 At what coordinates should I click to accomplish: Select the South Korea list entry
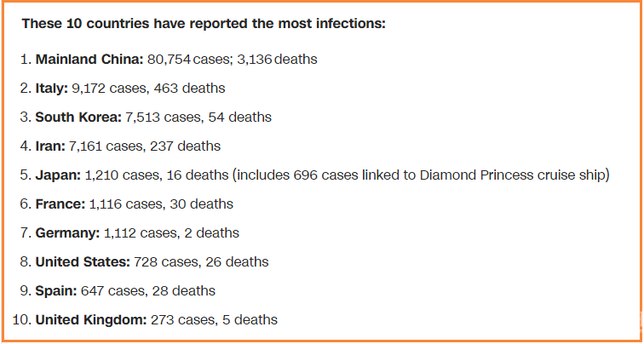pos(146,118)
